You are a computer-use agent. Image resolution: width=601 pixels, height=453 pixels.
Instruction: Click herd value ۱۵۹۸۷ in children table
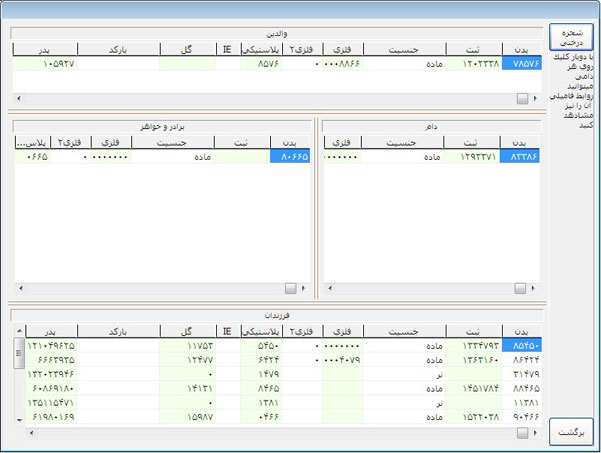tap(187, 417)
